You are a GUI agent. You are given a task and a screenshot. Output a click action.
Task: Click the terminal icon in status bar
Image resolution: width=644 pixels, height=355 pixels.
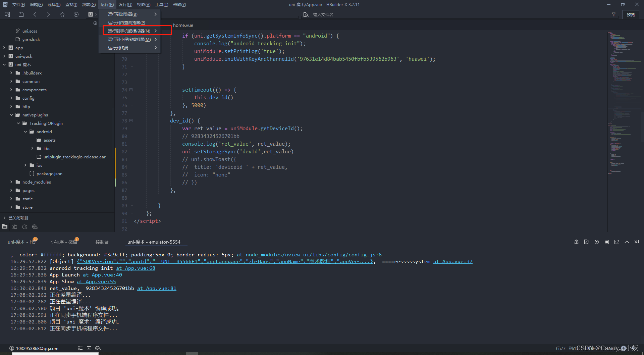pos(89,348)
